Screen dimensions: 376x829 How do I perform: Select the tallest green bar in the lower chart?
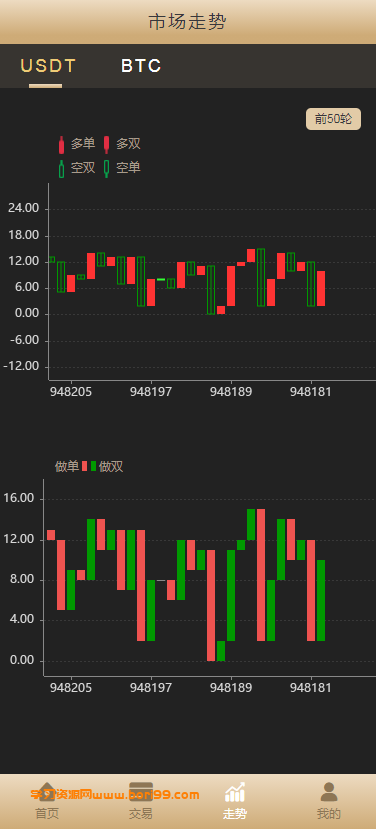point(232,595)
